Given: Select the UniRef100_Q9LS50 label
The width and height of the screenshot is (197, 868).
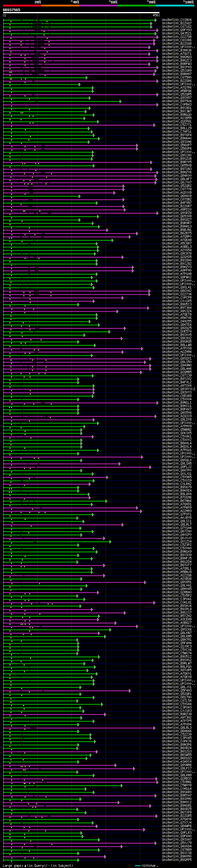Looking at the screenshot, I should (177, 362).
